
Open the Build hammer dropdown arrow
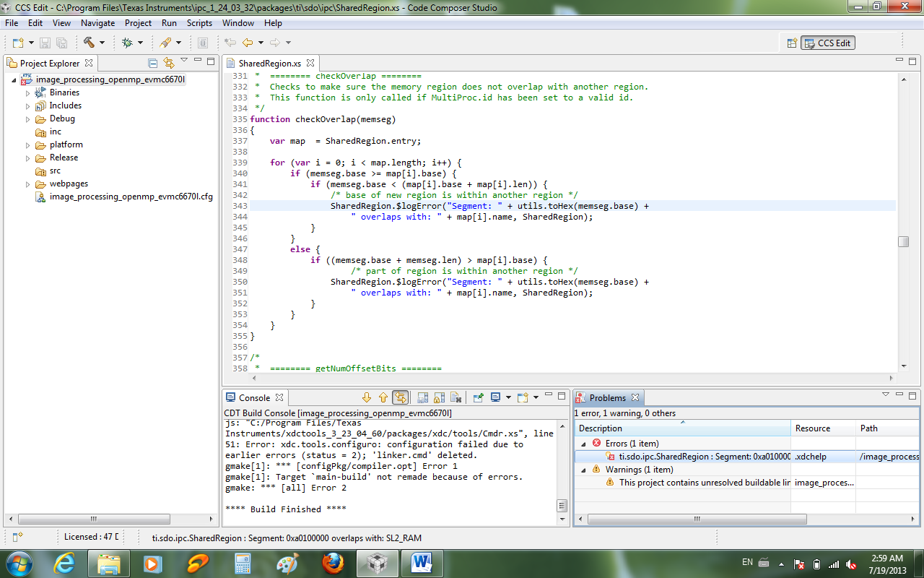pos(102,43)
